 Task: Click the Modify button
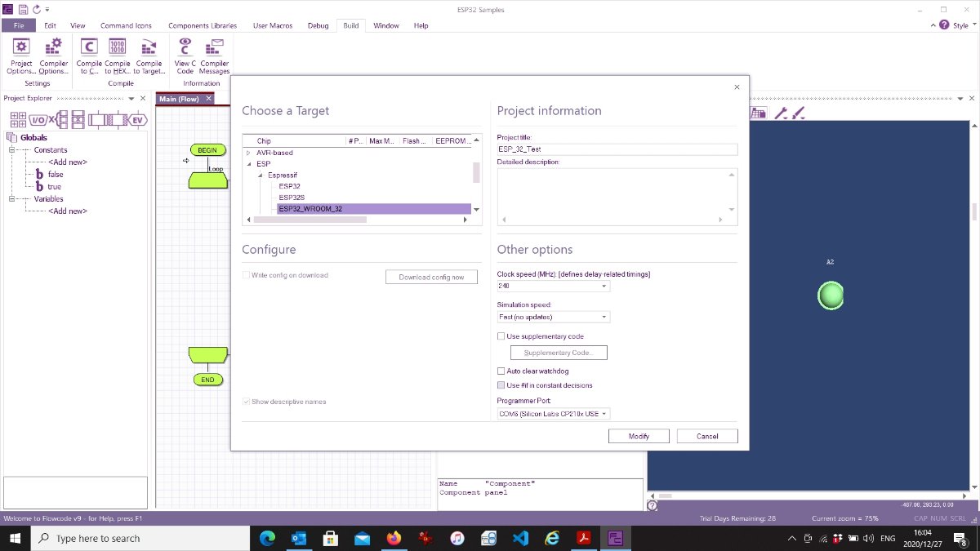click(x=639, y=436)
